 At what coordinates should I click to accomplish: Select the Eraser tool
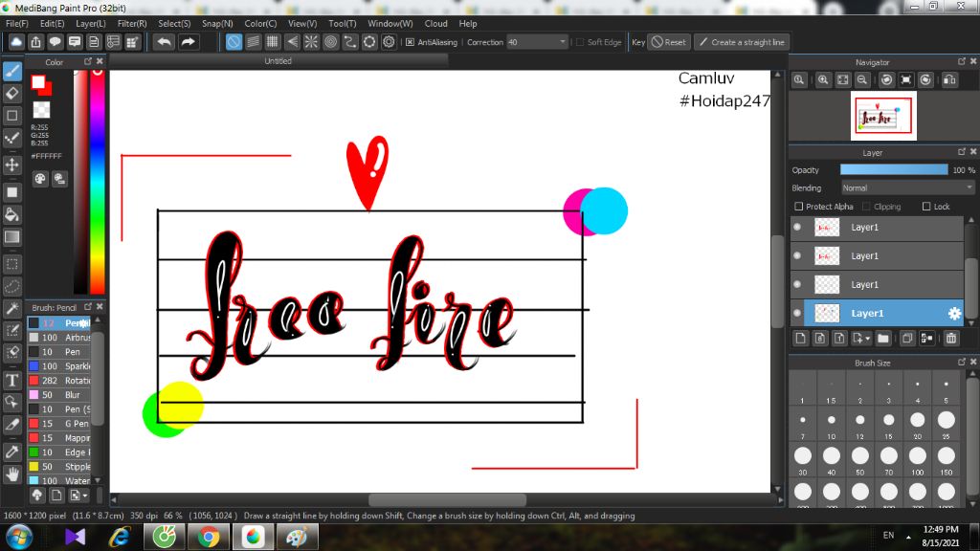(x=11, y=94)
